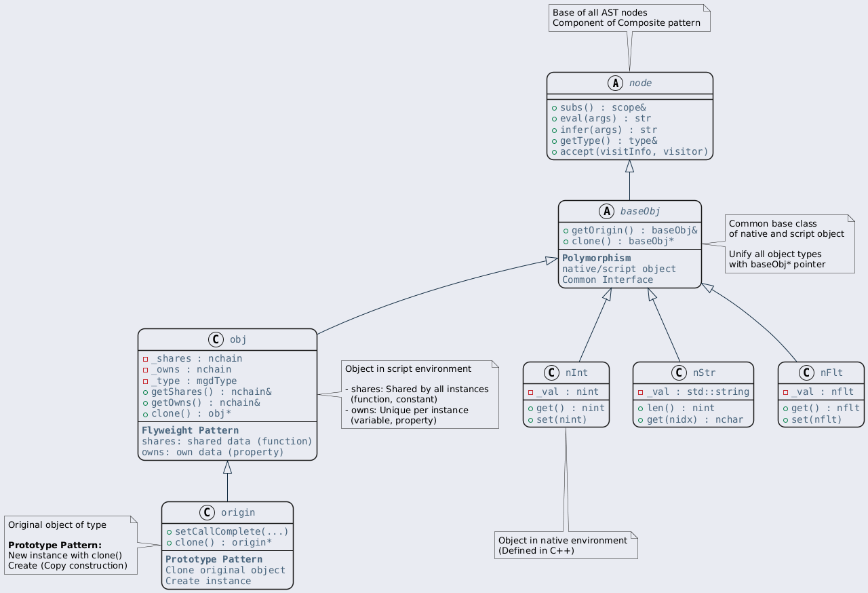Click '(Defined in C++)' note text
This screenshot has width=868, height=593.
point(536,551)
